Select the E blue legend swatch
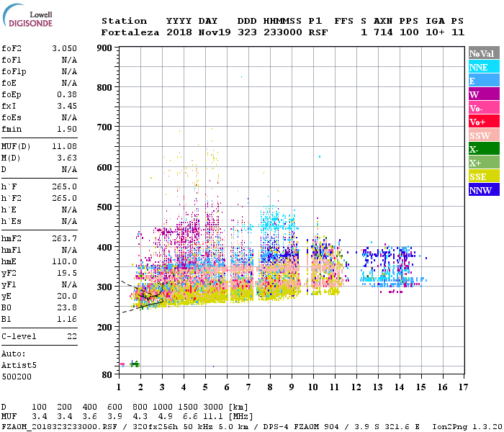The height and width of the screenshot is (432, 504). pyautogui.click(x=484, y=81)
